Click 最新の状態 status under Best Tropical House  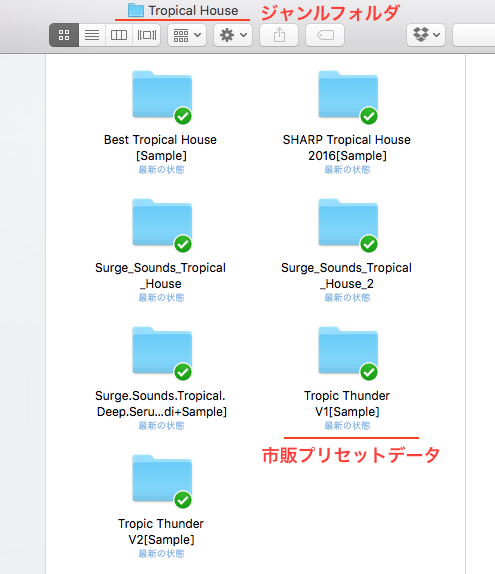tap(161, 169)
